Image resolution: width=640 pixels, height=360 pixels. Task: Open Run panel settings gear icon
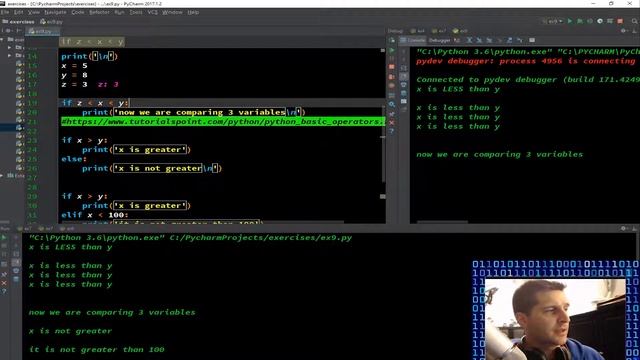[623, 229]
